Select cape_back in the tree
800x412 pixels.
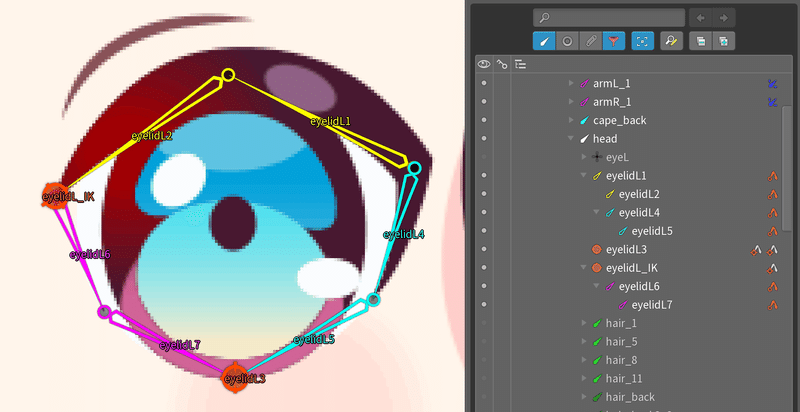(x=620, y=120)
